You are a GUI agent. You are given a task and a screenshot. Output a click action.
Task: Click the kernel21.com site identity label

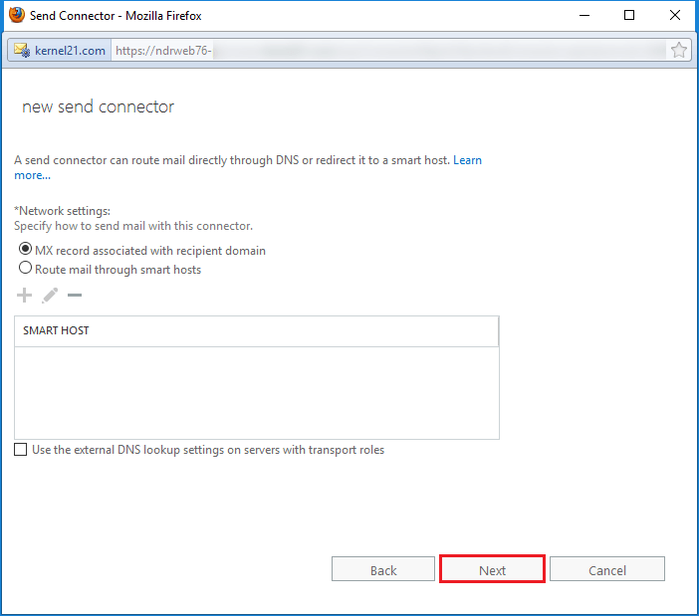(70, 51)
